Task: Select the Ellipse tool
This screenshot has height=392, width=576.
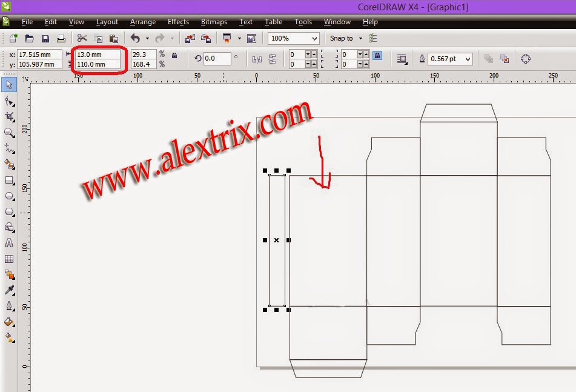Action: pyautogui.click(x=10, y=196)
